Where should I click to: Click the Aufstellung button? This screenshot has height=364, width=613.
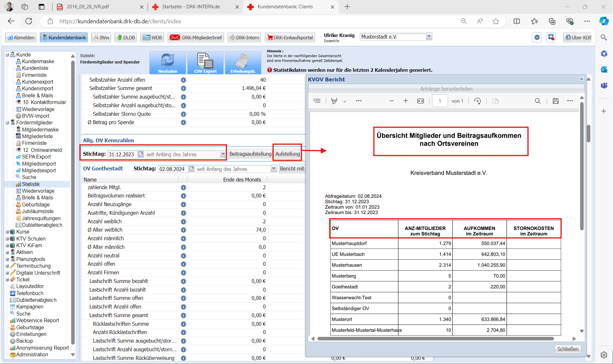[288, 154]
